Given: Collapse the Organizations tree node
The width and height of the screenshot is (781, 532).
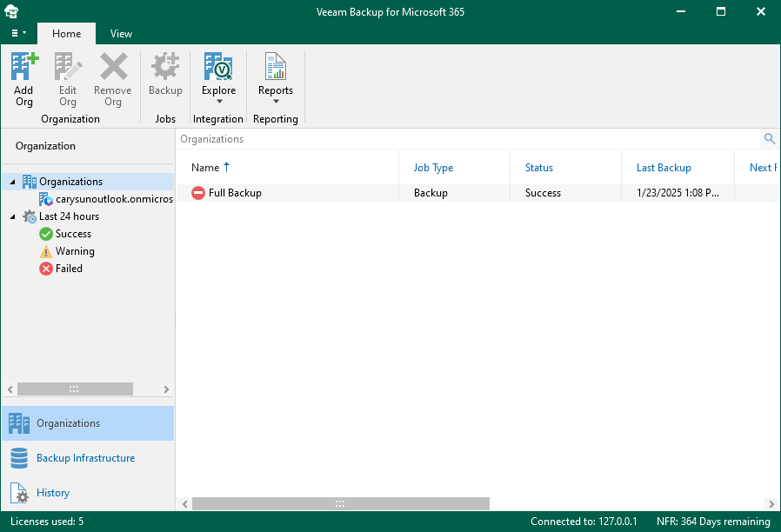Looking at the screenshot, I should point(12,183).
